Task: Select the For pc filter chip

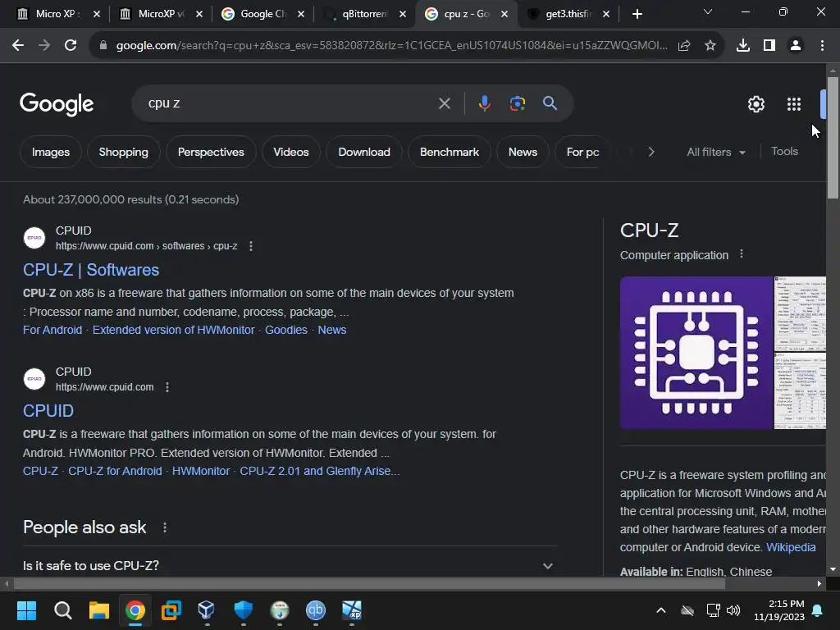Action: [x=583, y=152]
